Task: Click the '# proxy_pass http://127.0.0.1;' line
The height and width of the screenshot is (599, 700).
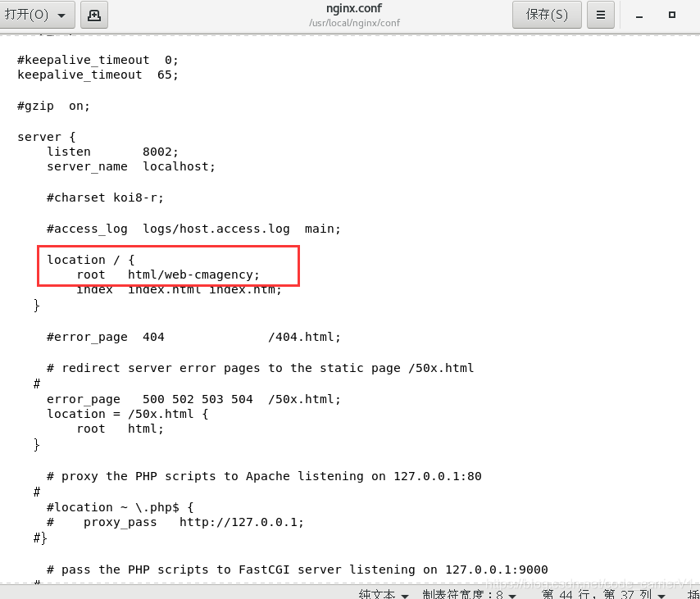Action: coord(175,522)
